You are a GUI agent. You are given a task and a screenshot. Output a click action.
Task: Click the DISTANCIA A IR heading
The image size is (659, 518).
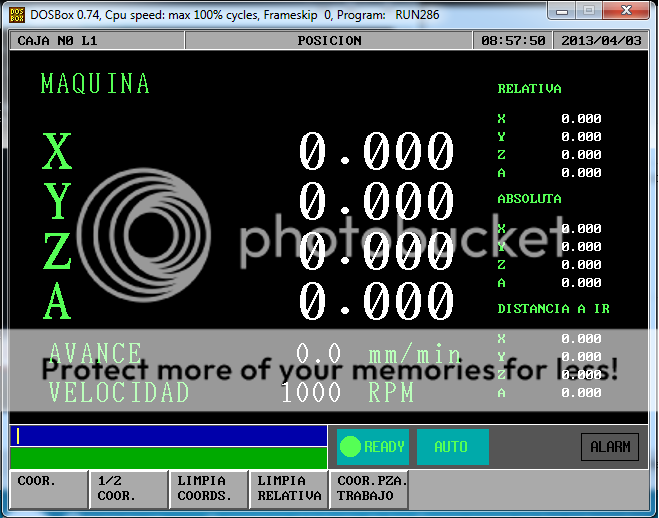click(x=553, y=309)
